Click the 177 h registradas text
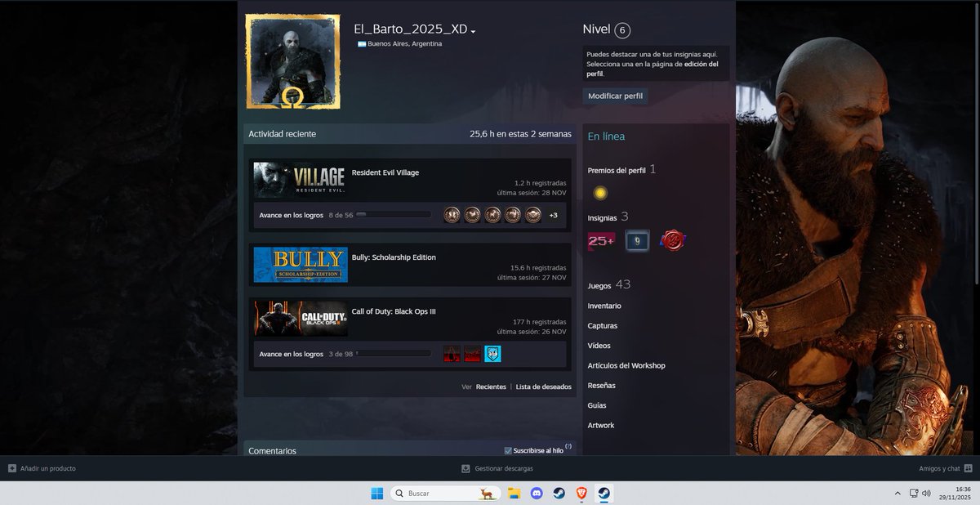The height and width of the screenshot is (505, 980). click(x=539, y=322)
